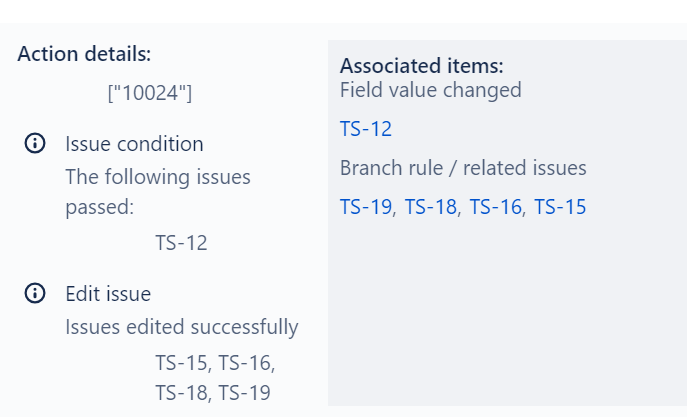Click the info icon beside Issue condition
The image size is (687, 417).
(35, 143)
